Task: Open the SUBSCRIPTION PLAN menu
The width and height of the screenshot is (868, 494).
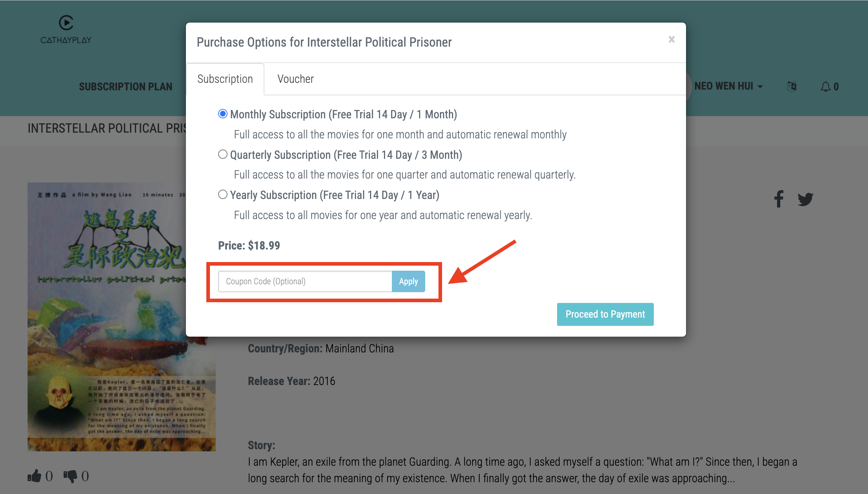Action: pyautogui.click(x=126, y=86)
